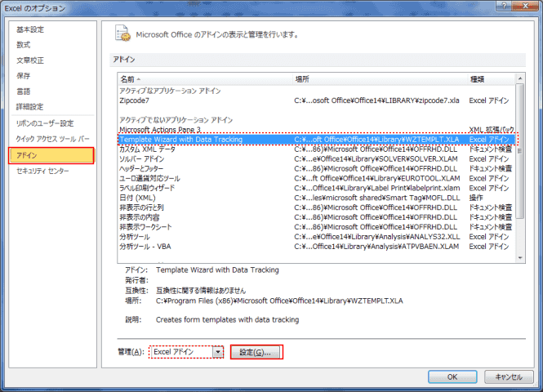Click the XML 拡張パック type cell
Image resolution: width=543 pixels, height=392 pixels.
[x=492, y=130]
